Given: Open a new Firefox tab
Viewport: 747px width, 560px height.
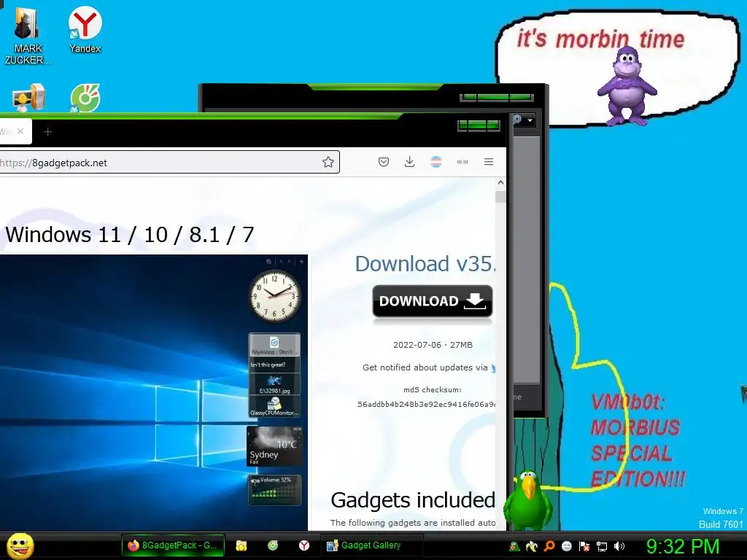Looking at the screenshot, I should pyautogui.click(x=47, y=131).
